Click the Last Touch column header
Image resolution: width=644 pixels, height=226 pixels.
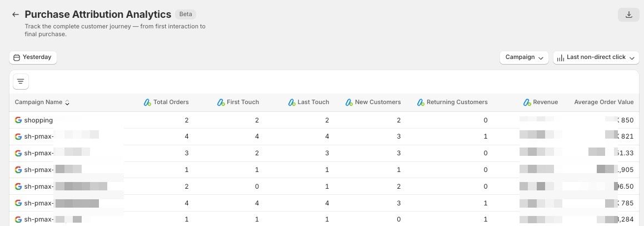point(313,102)
